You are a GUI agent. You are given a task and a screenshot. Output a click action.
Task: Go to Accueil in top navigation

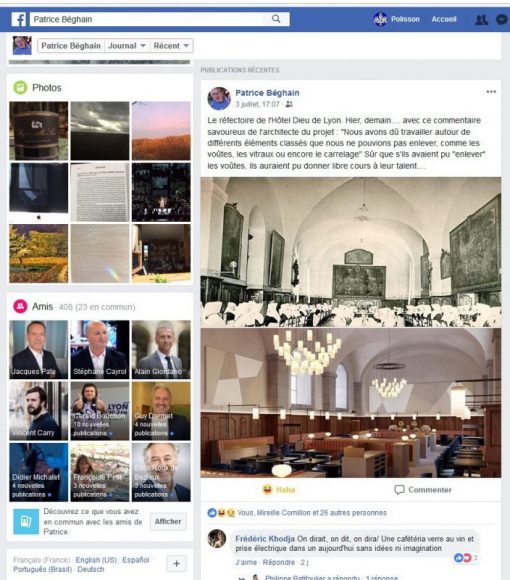coord(444,19)
